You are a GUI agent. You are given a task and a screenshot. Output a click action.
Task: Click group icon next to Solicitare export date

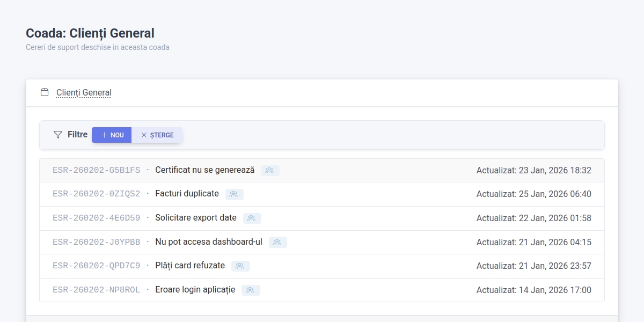(x=252, y=218)
